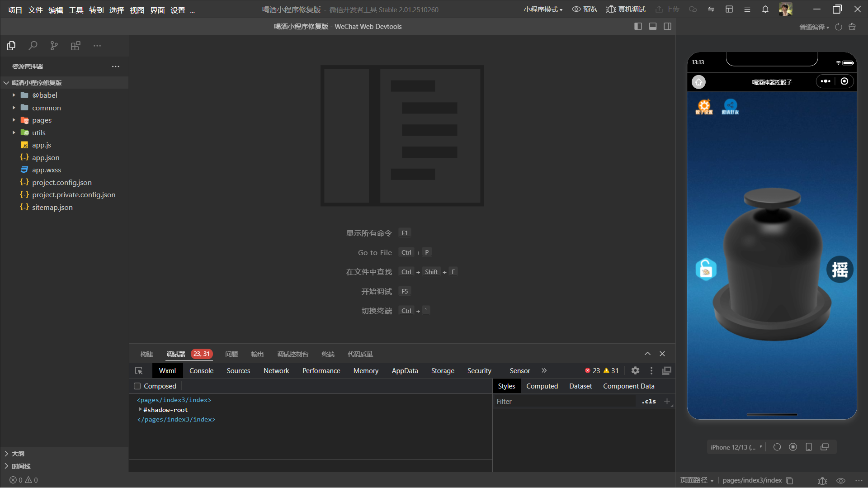Click the styles Filter input field
The width and height of the screenshot is (868, 488).
pyautogui.click(x=565, y=402)
